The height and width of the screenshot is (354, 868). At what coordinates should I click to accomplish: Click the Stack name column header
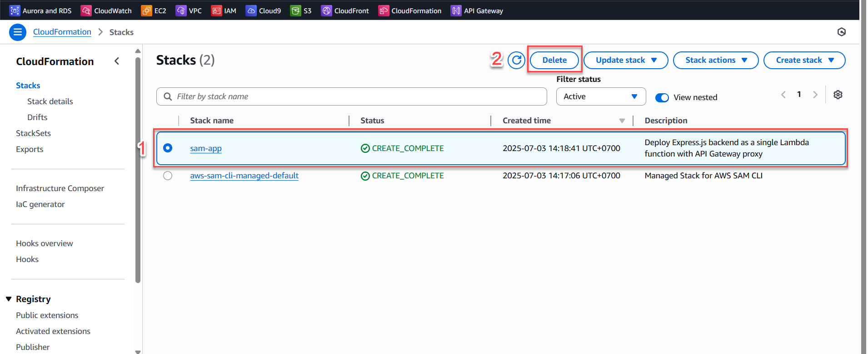point(212,121)
